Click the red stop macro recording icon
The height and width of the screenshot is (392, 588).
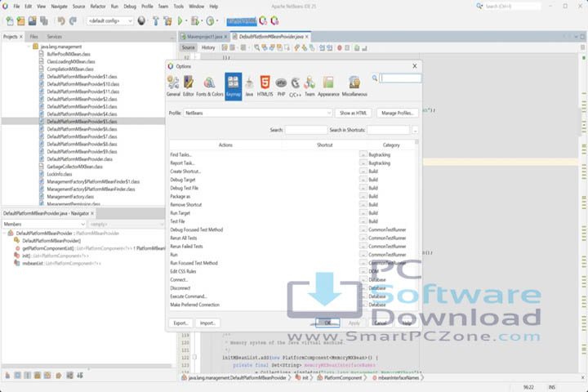click(340, 47)
